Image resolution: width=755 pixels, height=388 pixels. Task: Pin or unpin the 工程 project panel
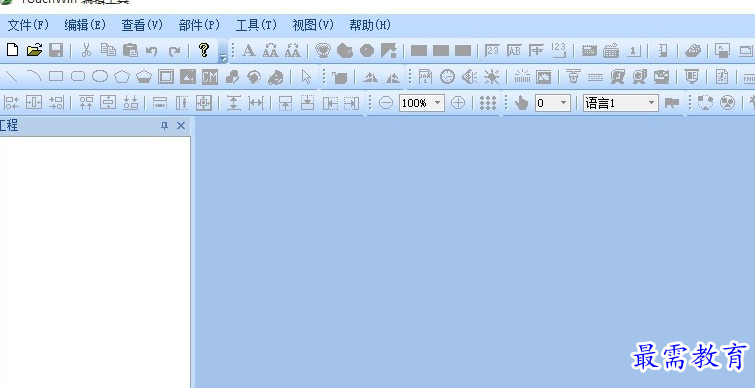(x=164, y=126)
